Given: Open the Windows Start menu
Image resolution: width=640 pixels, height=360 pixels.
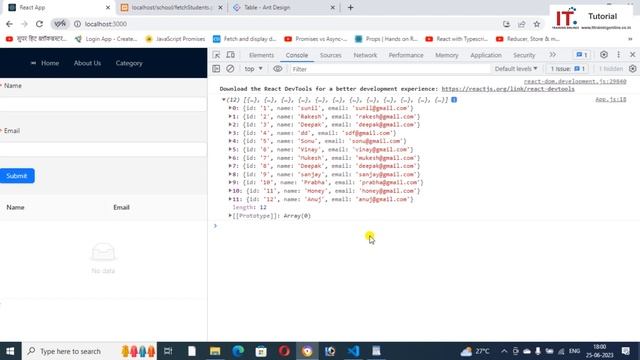Looking at the screenshot, I should (11, 351).
